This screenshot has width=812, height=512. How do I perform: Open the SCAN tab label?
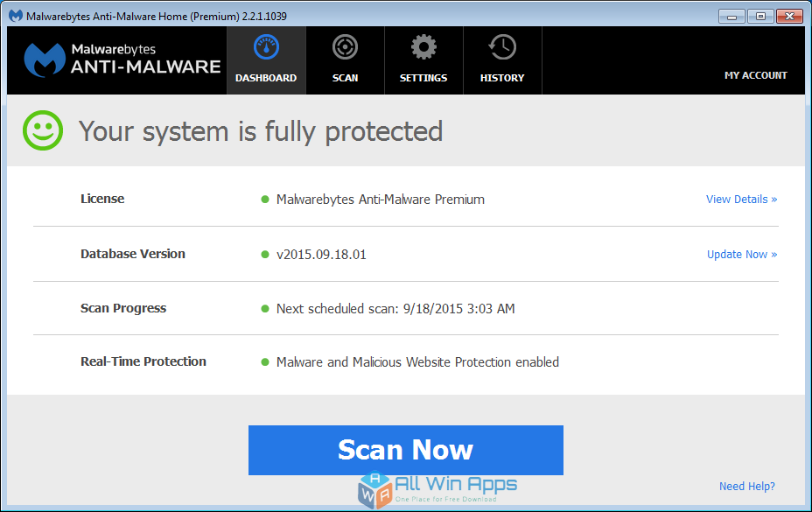point(345,78)
